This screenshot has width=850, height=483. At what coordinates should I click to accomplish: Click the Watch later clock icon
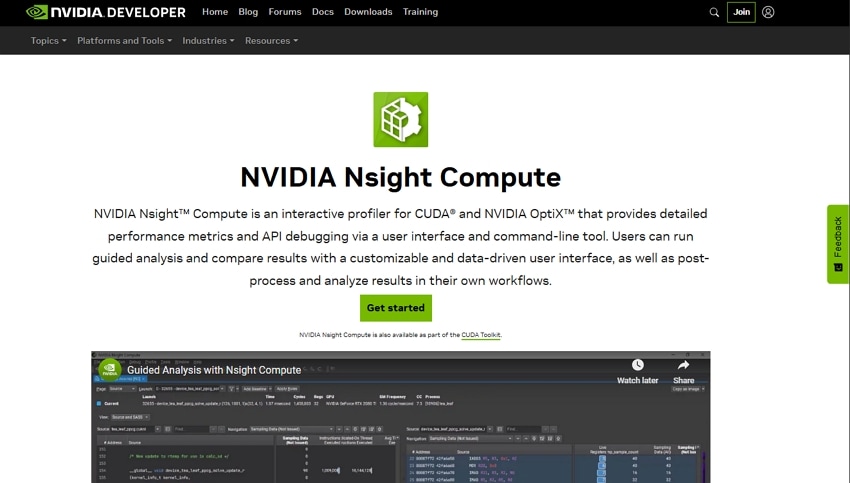[x=638, y=365]
